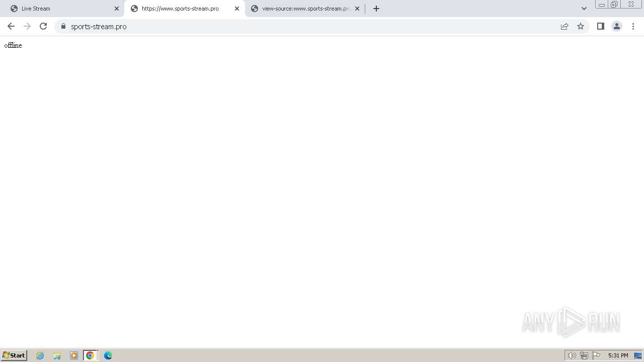Click the forward navigation arrow
This screenshot has width=644, height=362.
coord(27,26)
